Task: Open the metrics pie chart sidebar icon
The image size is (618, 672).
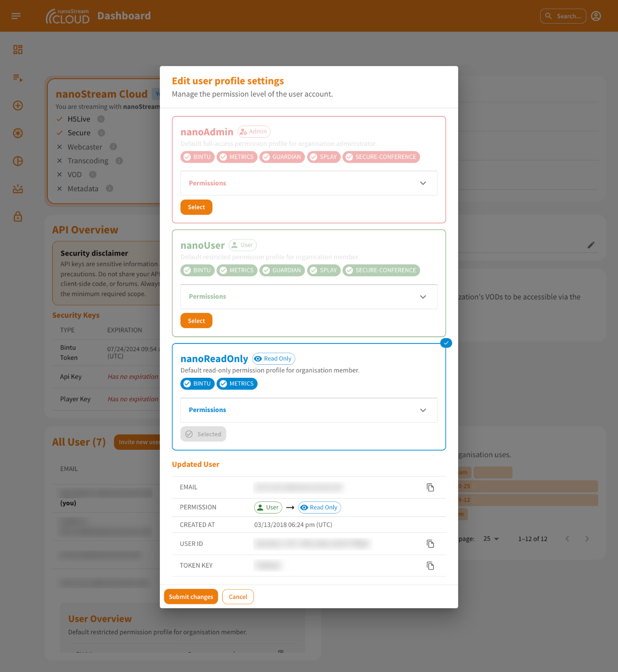Action: pyautogui.click(x=18, y=161)
